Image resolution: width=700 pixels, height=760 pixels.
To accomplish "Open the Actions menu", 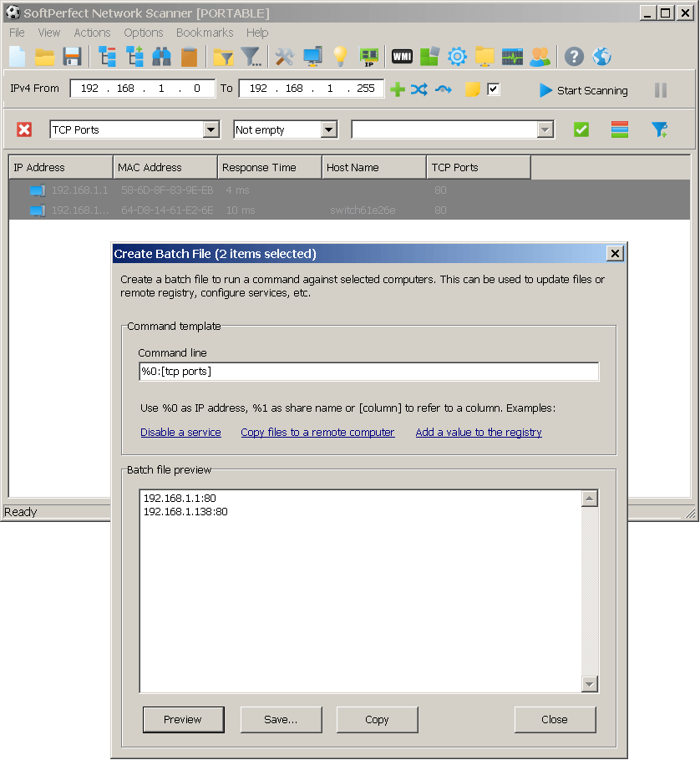I will point(92,33).
